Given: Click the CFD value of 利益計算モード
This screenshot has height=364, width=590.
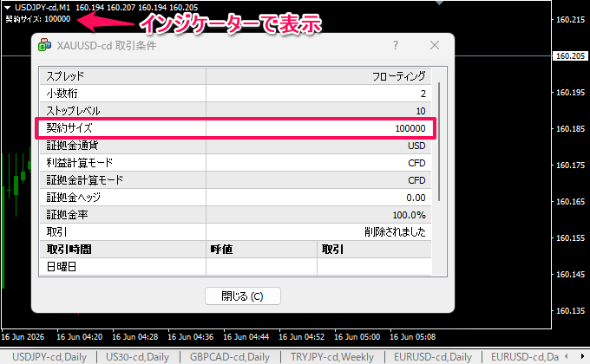Looking at the screenshot, I should pos(416,163).
